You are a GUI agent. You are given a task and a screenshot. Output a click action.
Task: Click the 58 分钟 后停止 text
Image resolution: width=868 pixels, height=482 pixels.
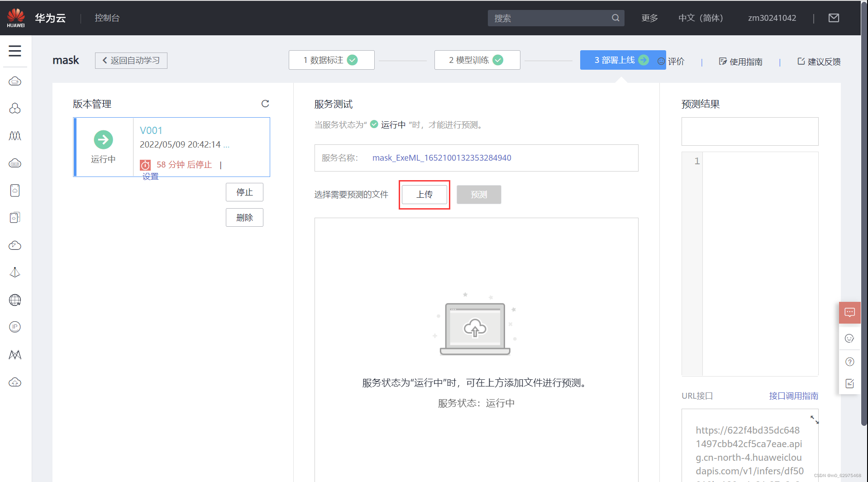184,165
